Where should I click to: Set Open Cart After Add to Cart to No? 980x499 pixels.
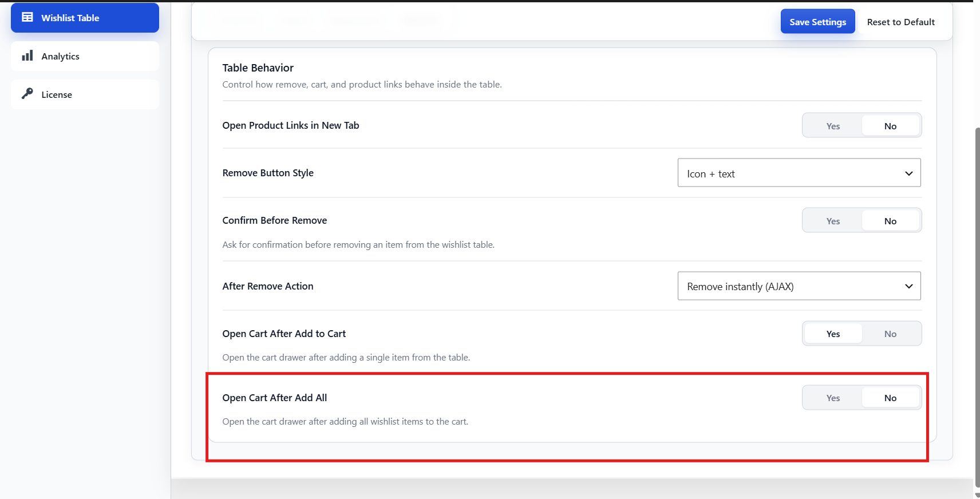tap(890, 334)
